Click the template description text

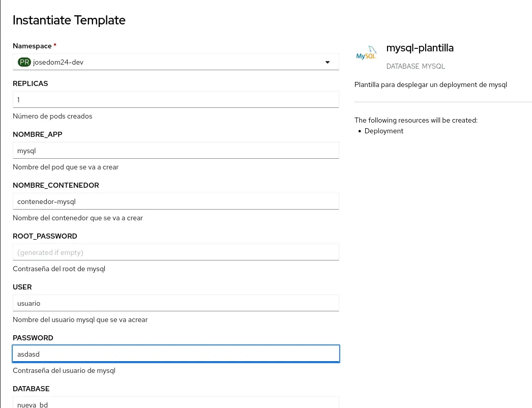tap(430, 84)
